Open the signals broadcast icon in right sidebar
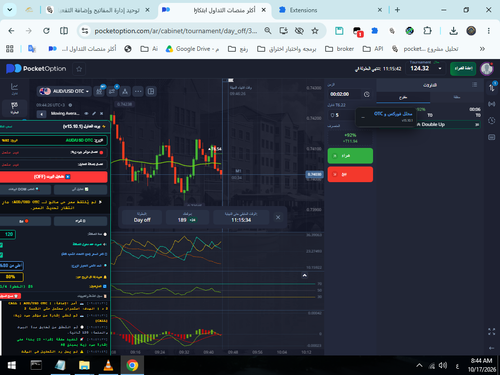This screenshot has height=375, width=500. click(492, 104)
